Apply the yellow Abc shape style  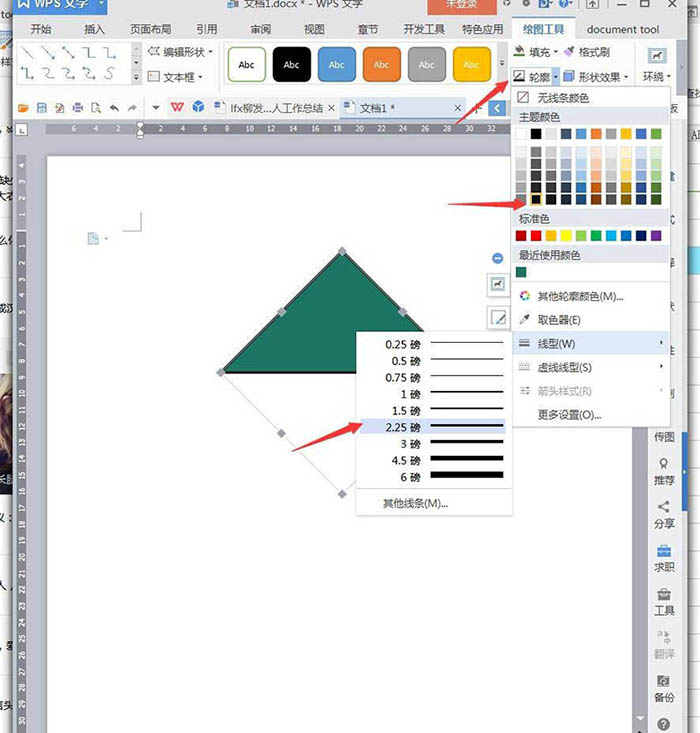pyautogui.click(x=471, y=64)
